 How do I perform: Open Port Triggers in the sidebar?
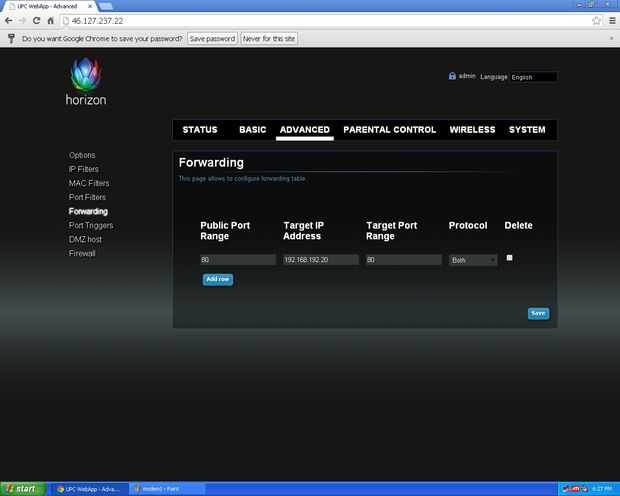coord(91,225)
